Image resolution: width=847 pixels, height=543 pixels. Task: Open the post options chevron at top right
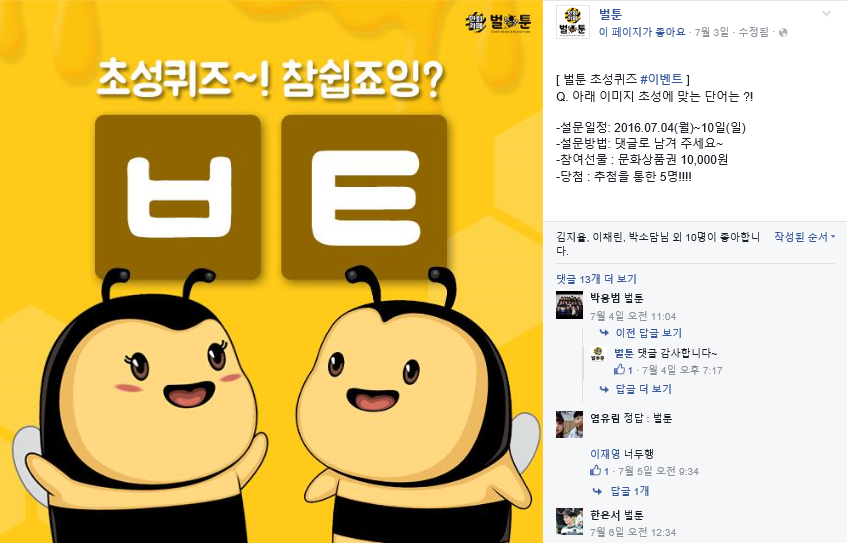[x=826, y=14]
